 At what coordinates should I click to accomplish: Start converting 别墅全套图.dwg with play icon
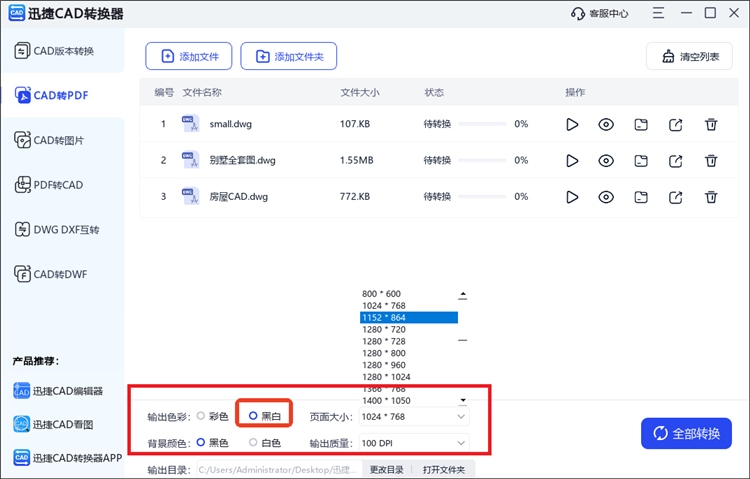(x=572, y=161)
